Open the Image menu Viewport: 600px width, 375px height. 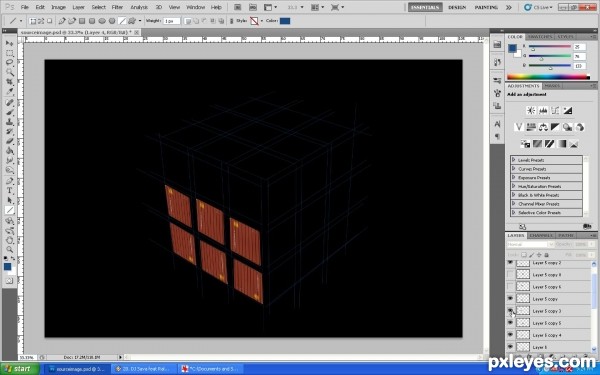coord(59,7)
